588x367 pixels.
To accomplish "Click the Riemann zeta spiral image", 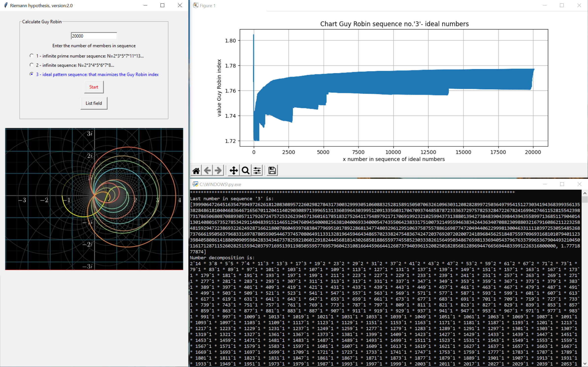I will [x=94, y=199].
